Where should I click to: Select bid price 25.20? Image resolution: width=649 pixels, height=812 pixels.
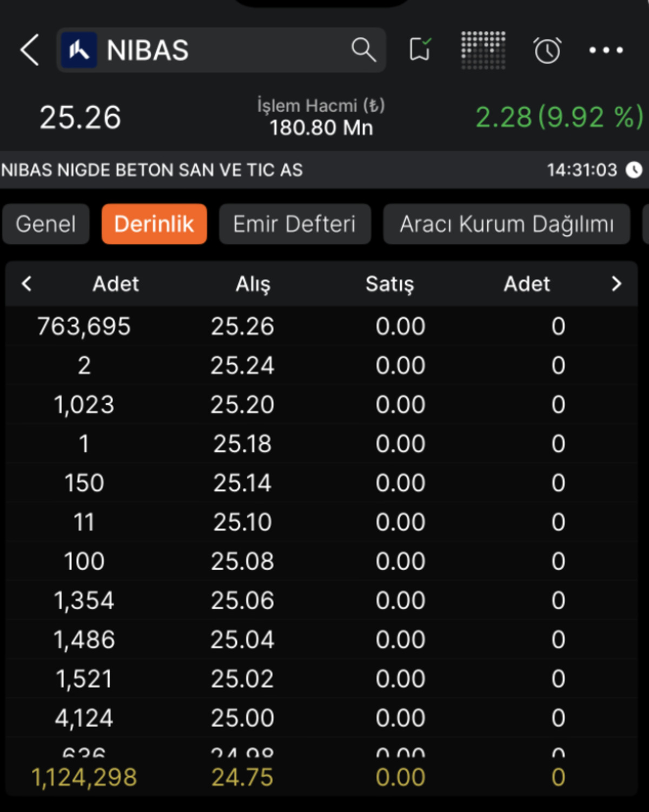(242, 405)
